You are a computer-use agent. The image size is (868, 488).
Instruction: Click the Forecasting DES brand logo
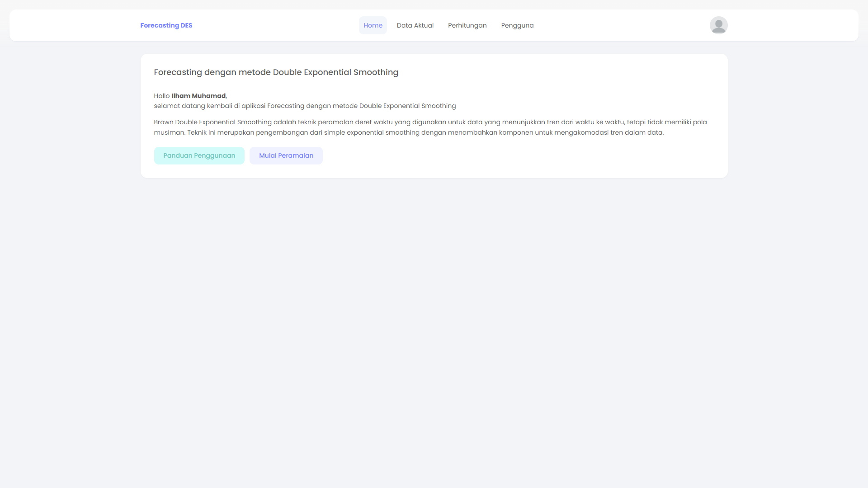[166, 25]
